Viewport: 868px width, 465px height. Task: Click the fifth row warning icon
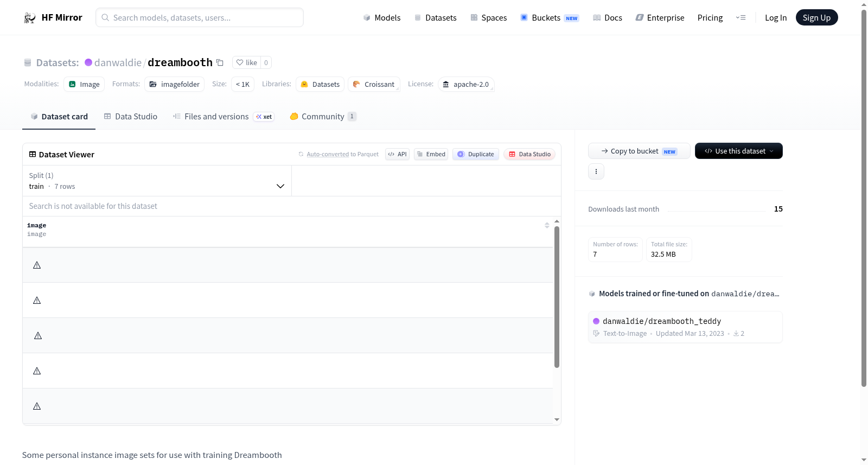[x=37, y=406]
